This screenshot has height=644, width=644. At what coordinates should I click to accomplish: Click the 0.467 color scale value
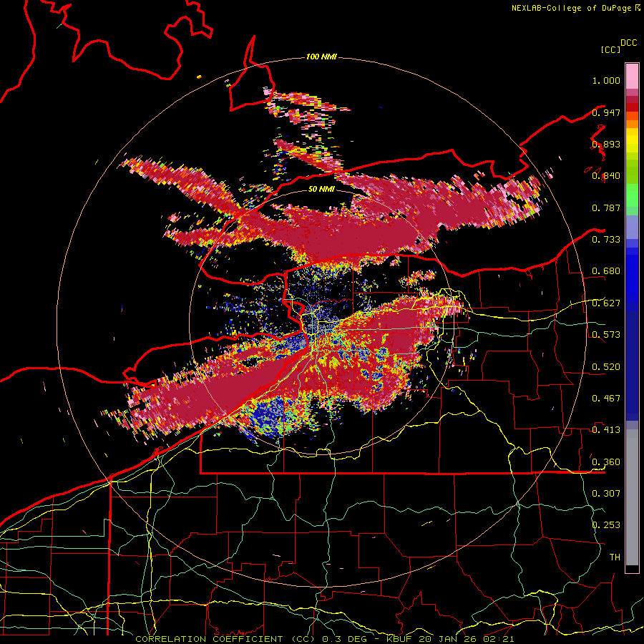[x=606, y=398]
